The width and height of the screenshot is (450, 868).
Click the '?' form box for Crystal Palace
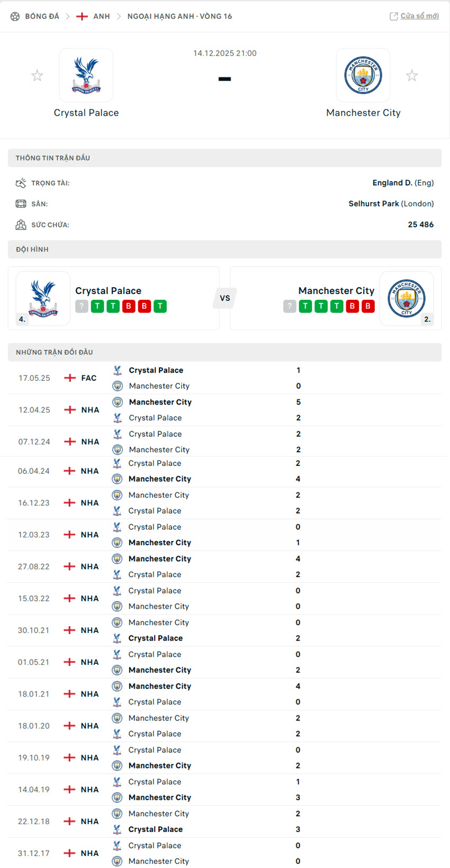81,306
